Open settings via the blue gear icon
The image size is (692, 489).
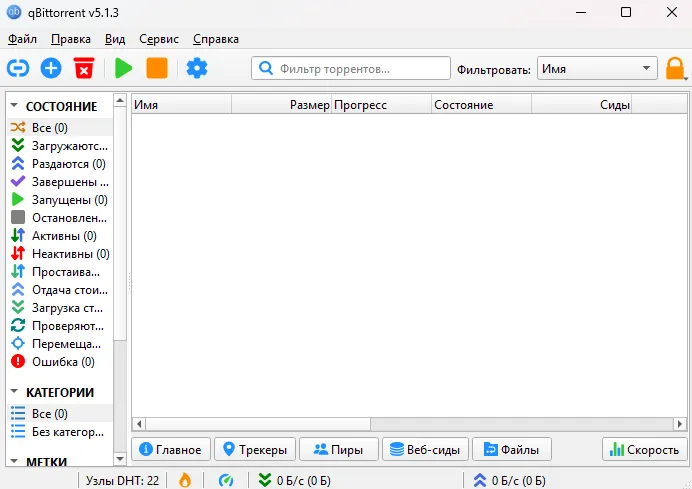click(197, 68)
